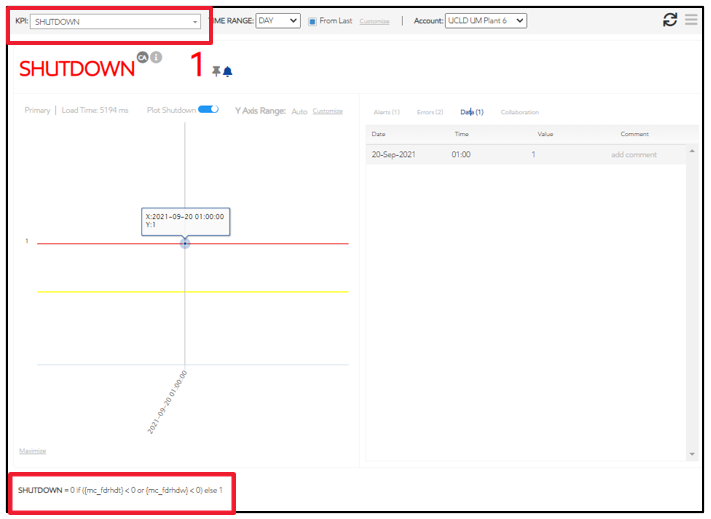711x519 pixels.
Task: Click the scroll down arrow in data table
Action: pyautogui.click(x=691, y=454)
